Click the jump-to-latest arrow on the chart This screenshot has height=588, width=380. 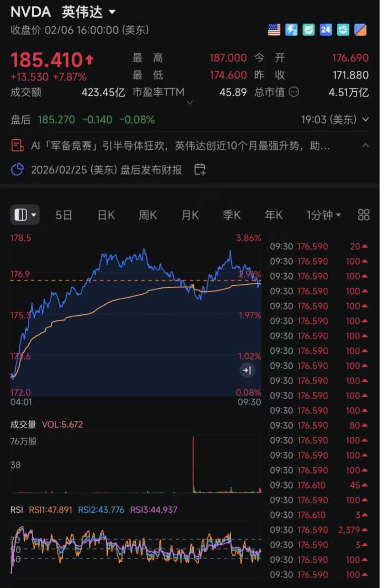coord(247,370)
